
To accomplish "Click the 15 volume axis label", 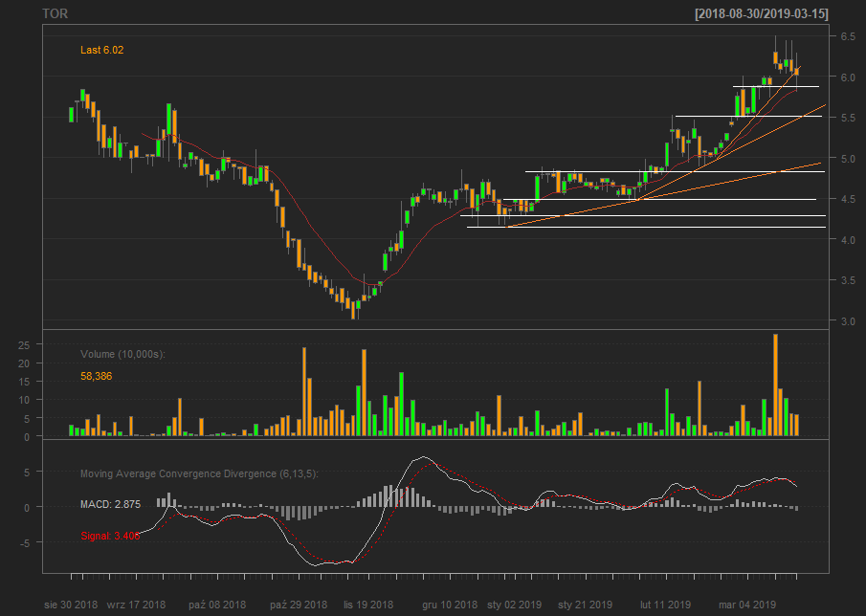I will point(23,382).
